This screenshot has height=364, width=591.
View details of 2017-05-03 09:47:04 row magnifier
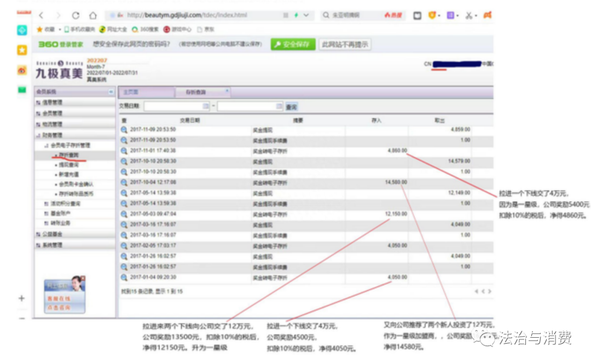[x=124, y=214]
